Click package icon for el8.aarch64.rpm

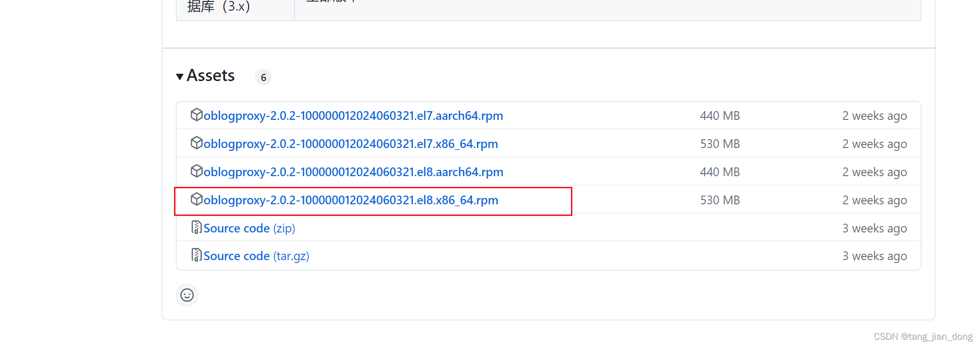coord(196,171)
